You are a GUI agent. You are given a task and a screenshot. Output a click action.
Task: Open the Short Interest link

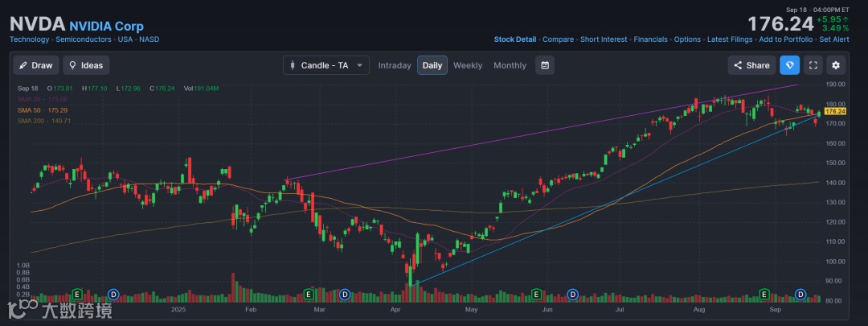point(604,39)
